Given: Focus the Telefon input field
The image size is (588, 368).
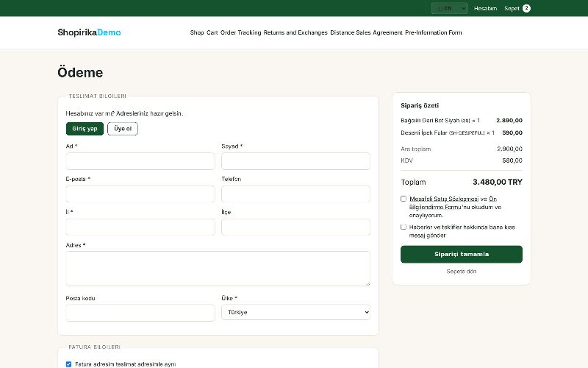Looking at the screenshot, I should 296,194.
